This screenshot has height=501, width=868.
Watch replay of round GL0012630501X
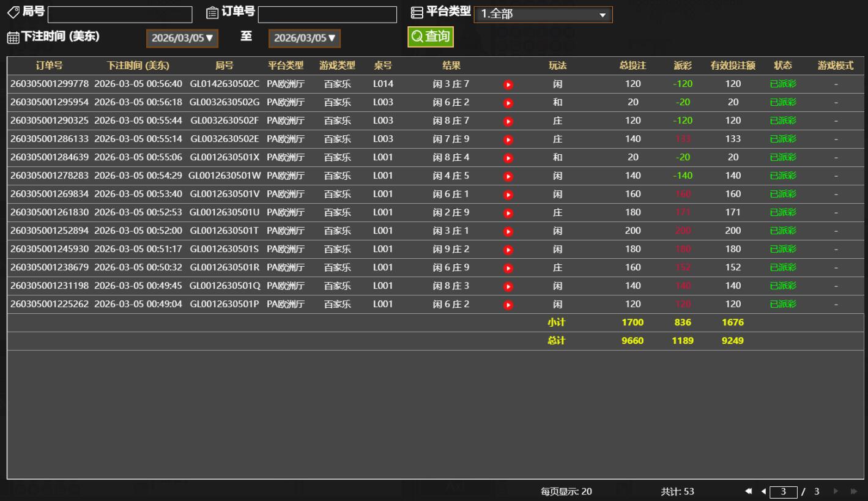point(508,158)
